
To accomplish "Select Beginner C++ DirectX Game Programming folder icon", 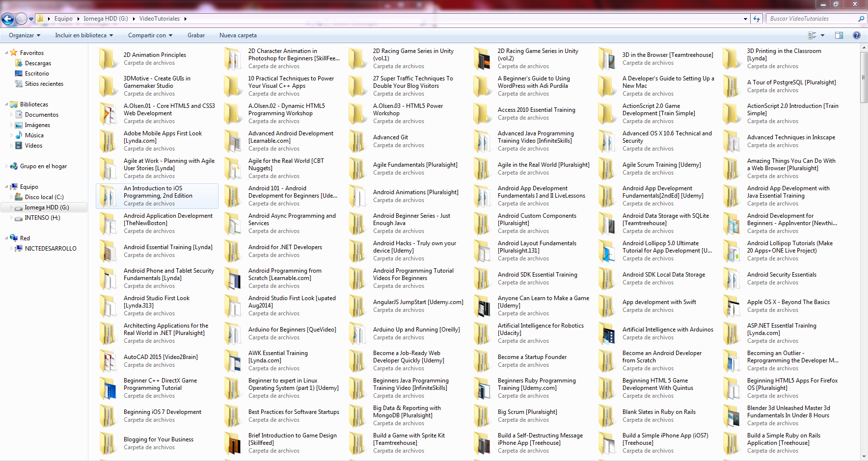I will (x=107, y=388).
